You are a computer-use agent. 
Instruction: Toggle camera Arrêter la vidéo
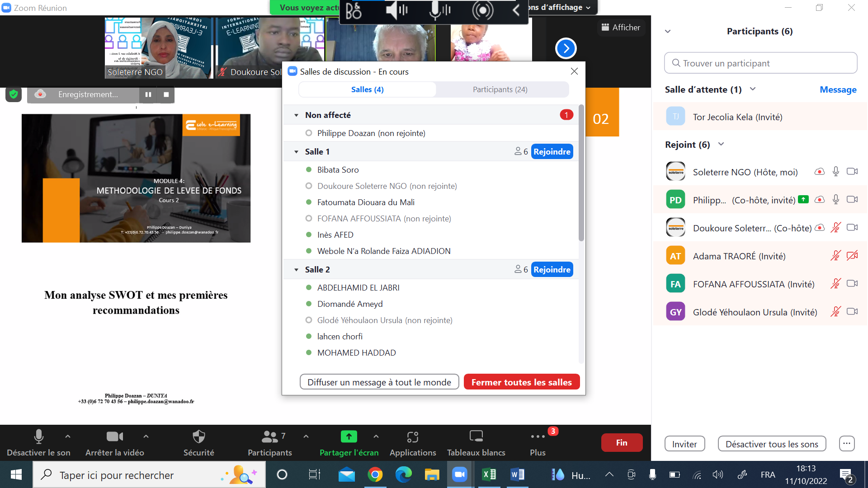(115, 442)
